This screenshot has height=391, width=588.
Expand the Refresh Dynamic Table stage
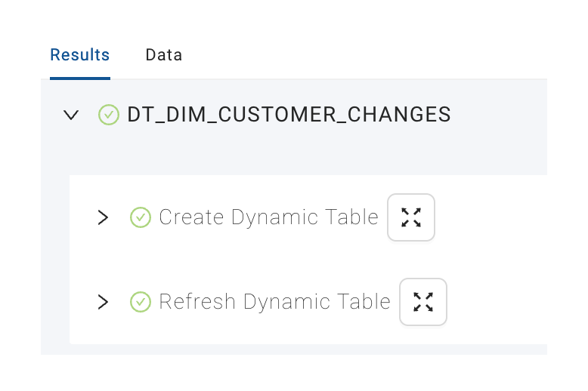point(103,302)
